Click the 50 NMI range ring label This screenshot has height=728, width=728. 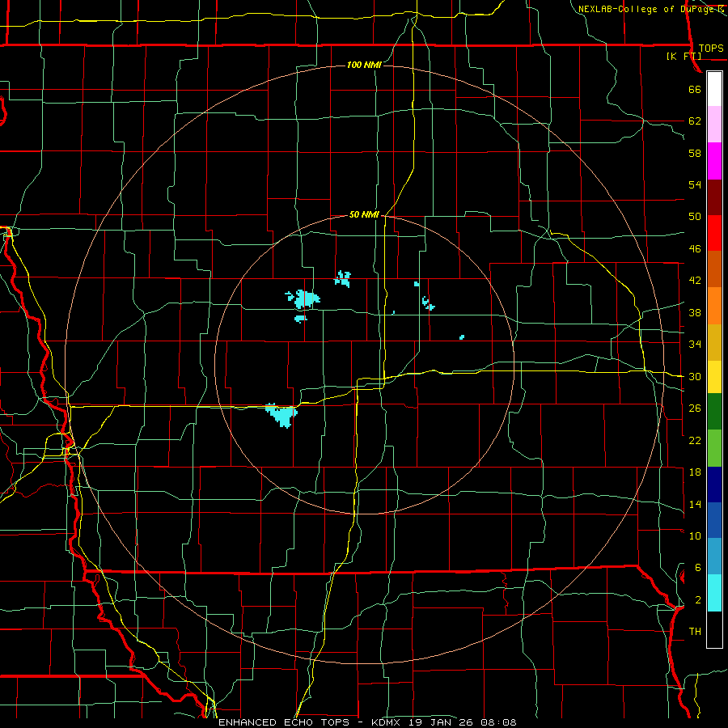(x=364, y=214)
